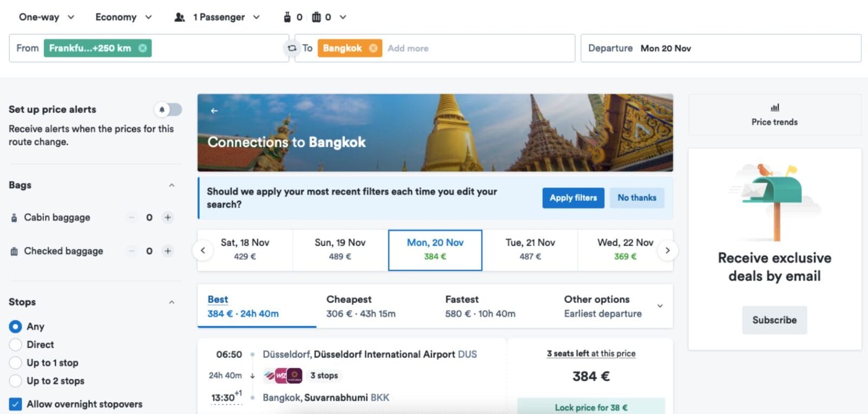
Task: Open the Economy cabin class dropdown
Action: tap(123, 17)
